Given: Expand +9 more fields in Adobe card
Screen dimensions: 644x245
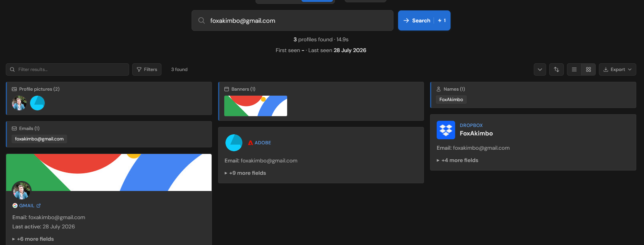Looking at the screenshot, I should point(245,173).
